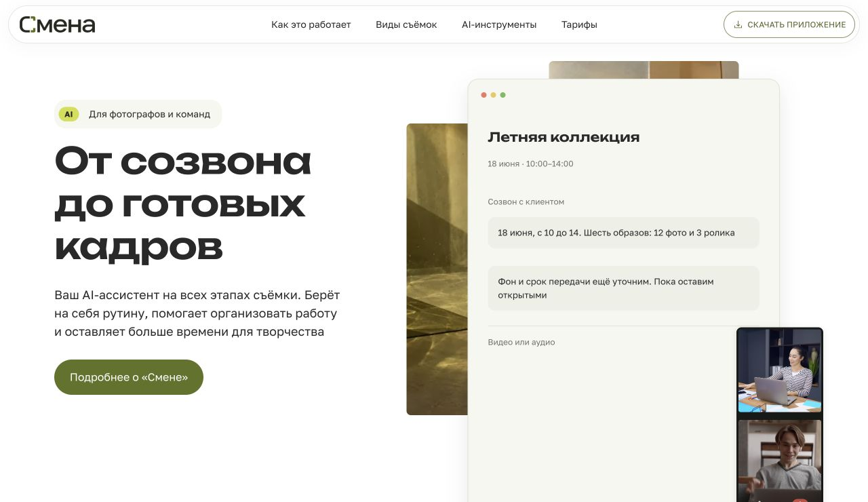
Task: Click the green dot in the Летняя коллекция window
Action: (x=502, y=95)
